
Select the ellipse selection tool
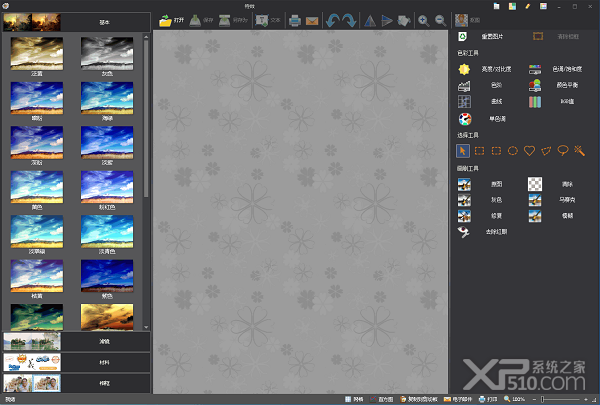513,151
